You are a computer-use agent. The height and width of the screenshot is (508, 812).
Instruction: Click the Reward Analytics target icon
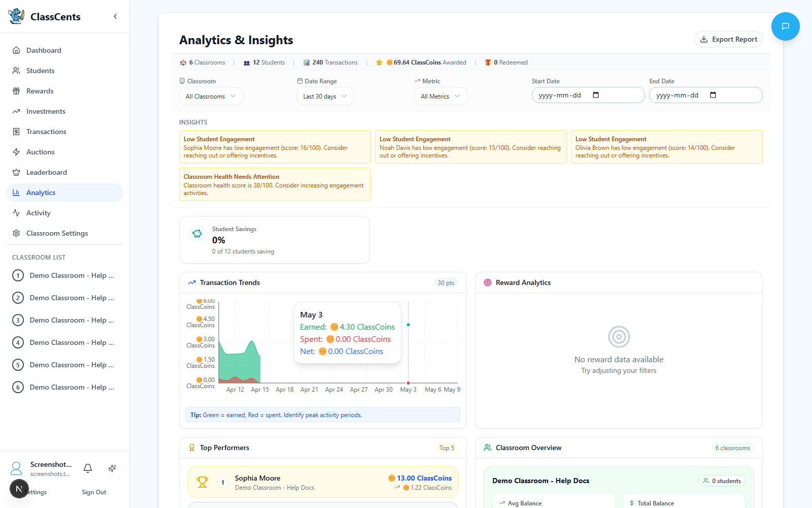(488, 282)
